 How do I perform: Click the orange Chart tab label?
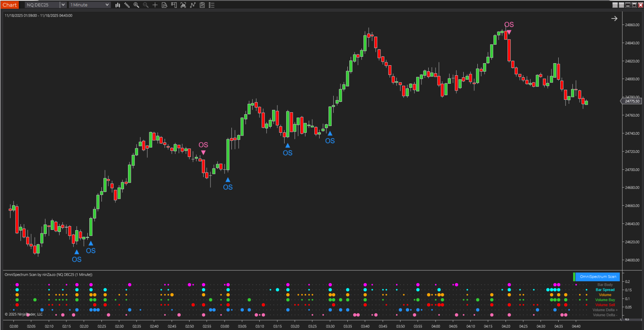(10, 5)
